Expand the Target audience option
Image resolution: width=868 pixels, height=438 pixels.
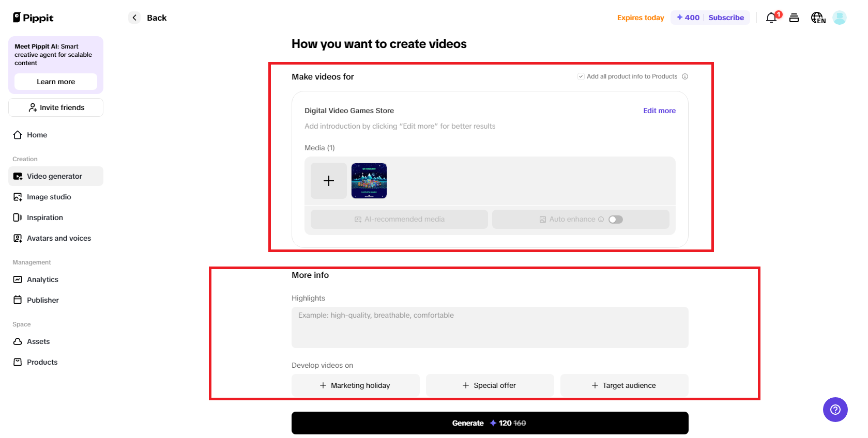(x=624, y=385)
